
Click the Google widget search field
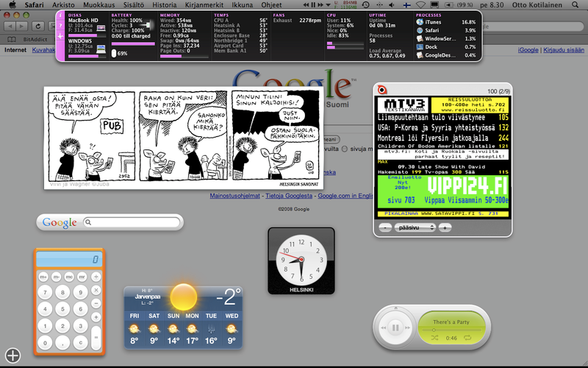point(132,222)
